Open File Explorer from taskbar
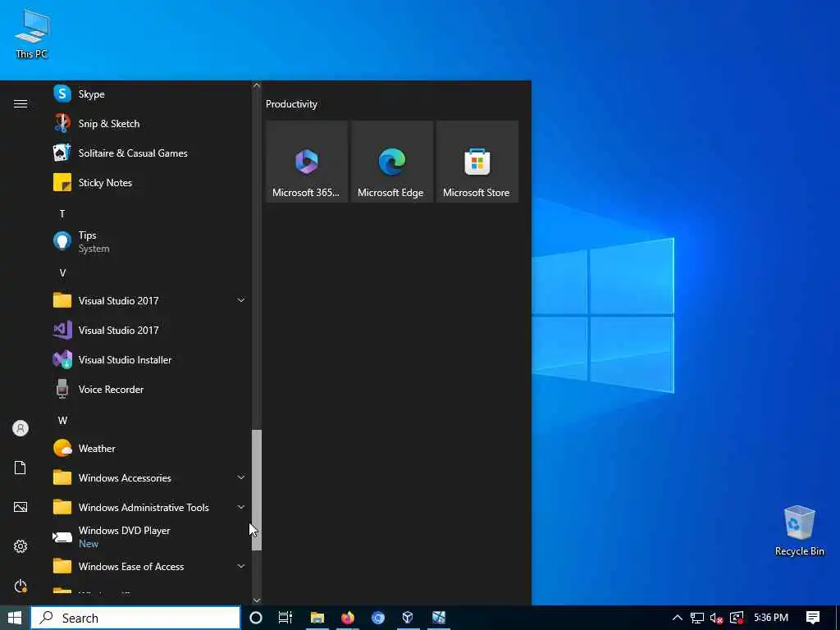 (x=317, y=618)
